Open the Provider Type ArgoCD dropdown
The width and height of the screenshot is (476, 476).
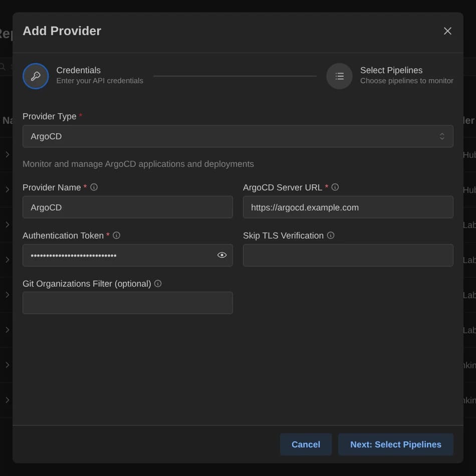(237, 136)
